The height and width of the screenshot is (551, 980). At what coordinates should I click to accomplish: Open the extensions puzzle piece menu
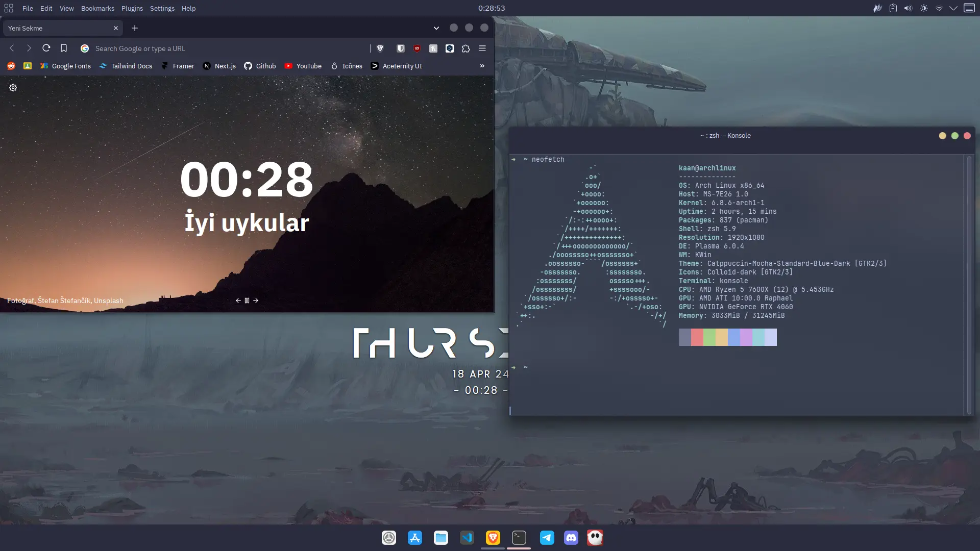coord(466,48)
